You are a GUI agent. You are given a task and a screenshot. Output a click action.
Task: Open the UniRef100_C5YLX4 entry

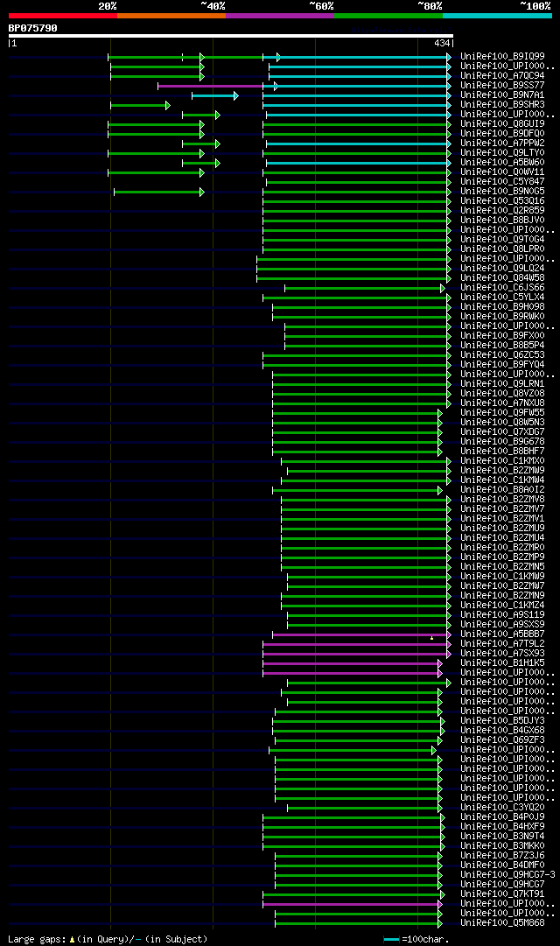(502, 298)
